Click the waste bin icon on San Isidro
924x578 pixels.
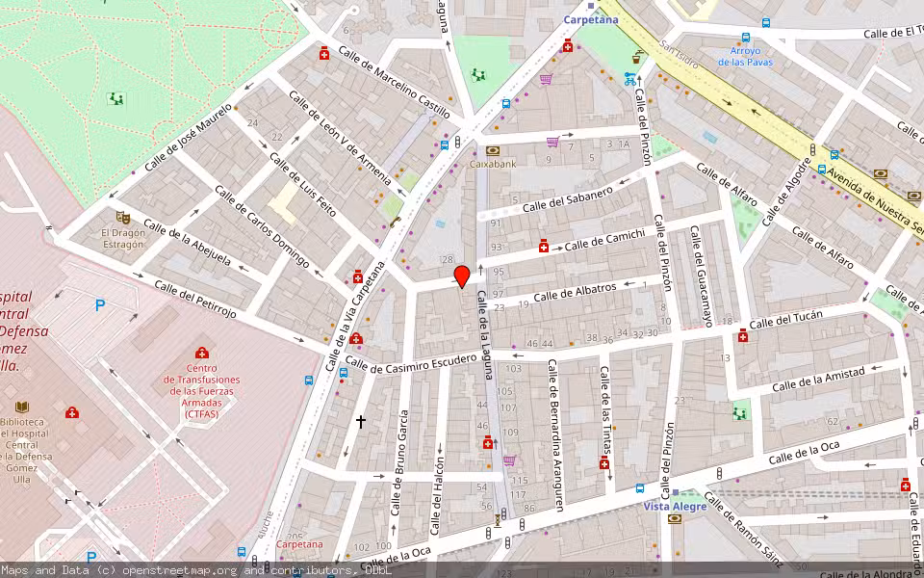pos(635,60)
